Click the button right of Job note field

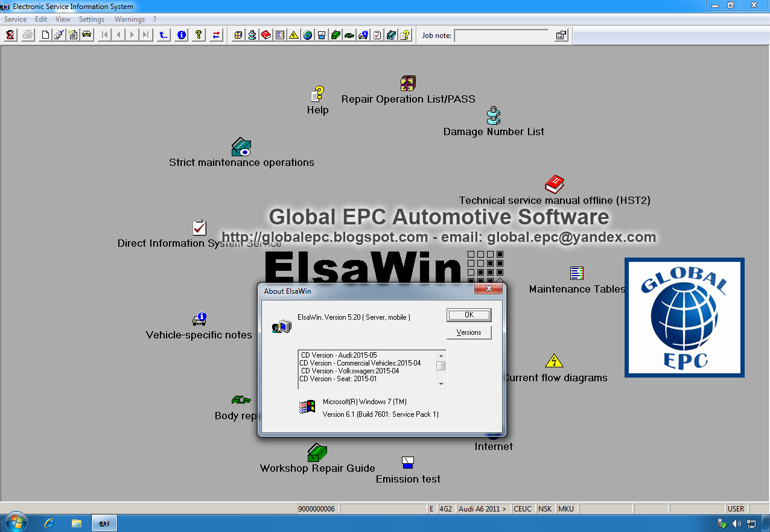point(561,35)
